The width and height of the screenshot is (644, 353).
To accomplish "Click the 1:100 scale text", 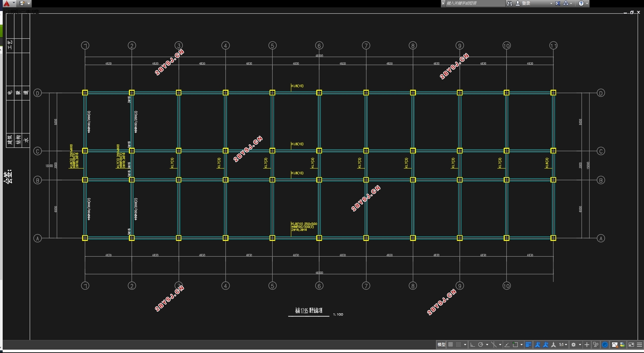I will pos(338,314).
